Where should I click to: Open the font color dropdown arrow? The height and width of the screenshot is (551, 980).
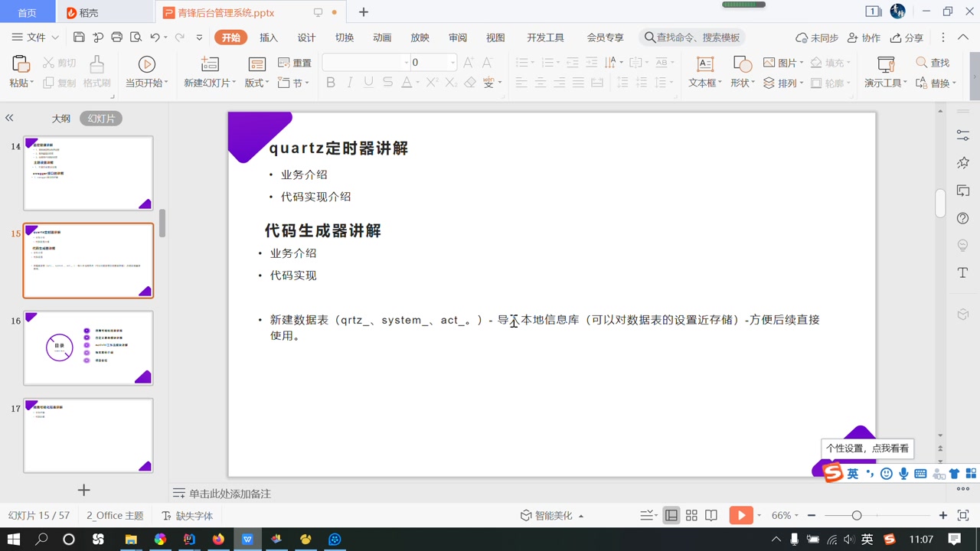(x=418, y=83)
